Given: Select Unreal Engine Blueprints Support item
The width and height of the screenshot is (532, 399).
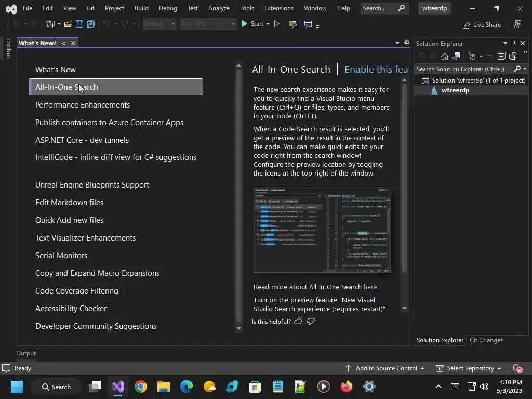Looking at the screenshot, I should (x=92, y=185).
